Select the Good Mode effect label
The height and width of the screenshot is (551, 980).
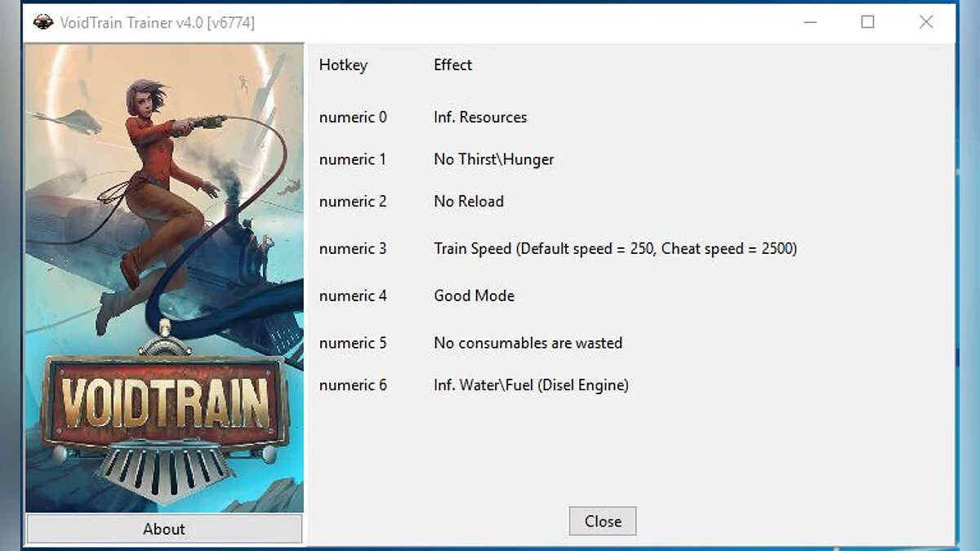pyautogui.click(x=474, y=296)
